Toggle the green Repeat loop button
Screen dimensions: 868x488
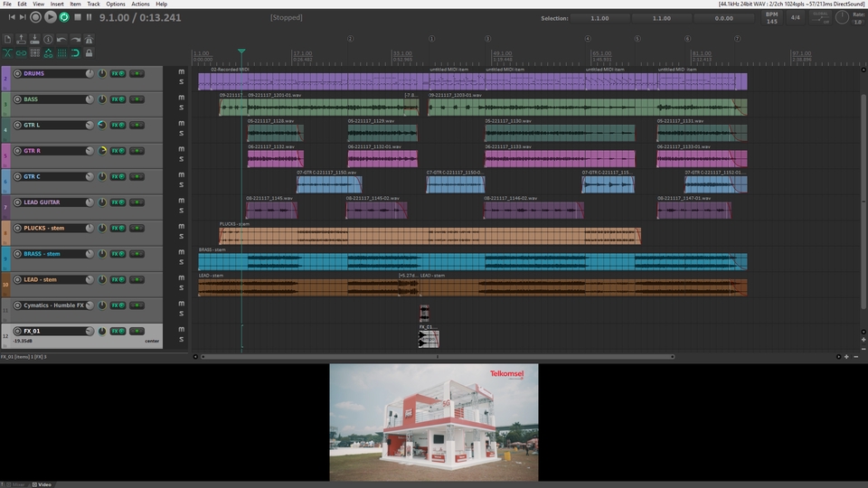64,17
